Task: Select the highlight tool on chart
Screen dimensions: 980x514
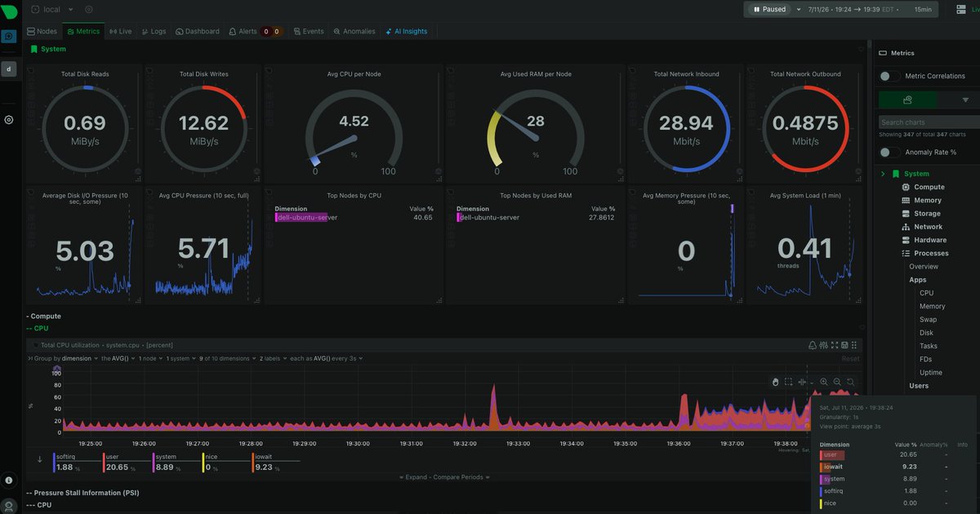Action: click(x=803, y=381)
